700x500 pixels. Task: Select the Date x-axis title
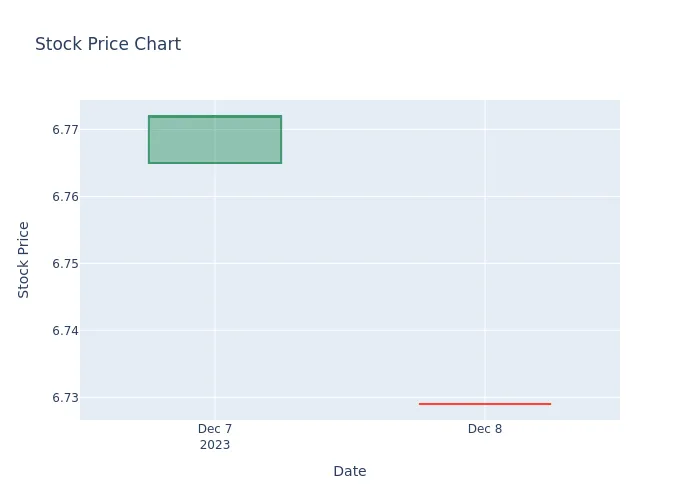[350, 471]
